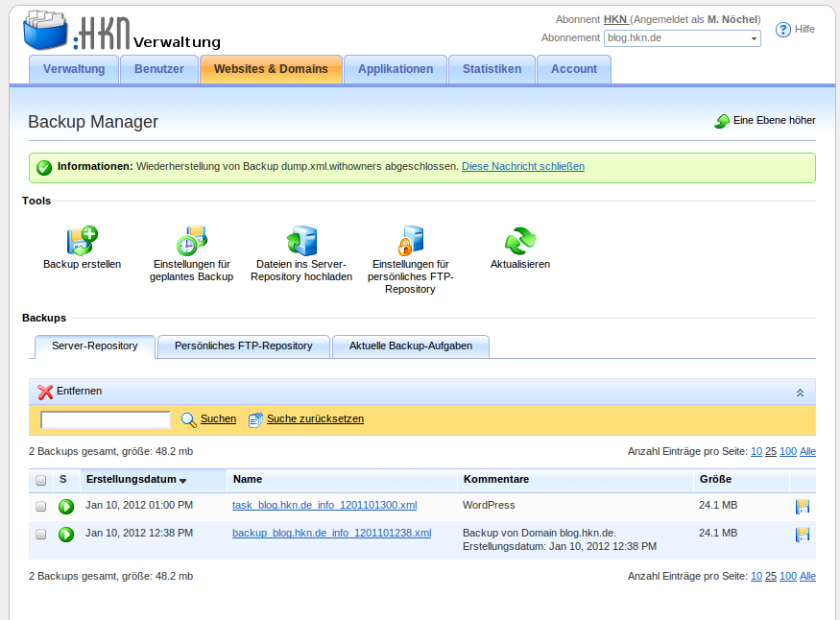Viewport: 840px width, 620px height.
Task: Click the Backup erstellen icon
Action: click(x=82, y=240)
